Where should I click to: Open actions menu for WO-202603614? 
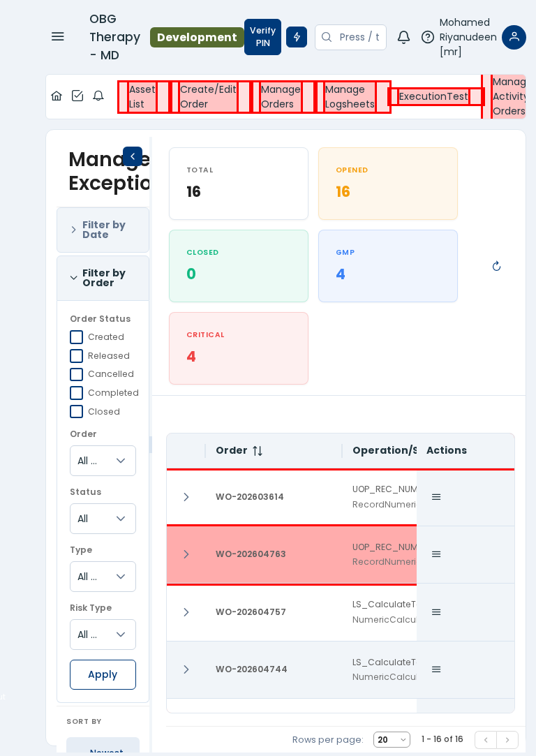pyautogui.click(x=436, y=497)
